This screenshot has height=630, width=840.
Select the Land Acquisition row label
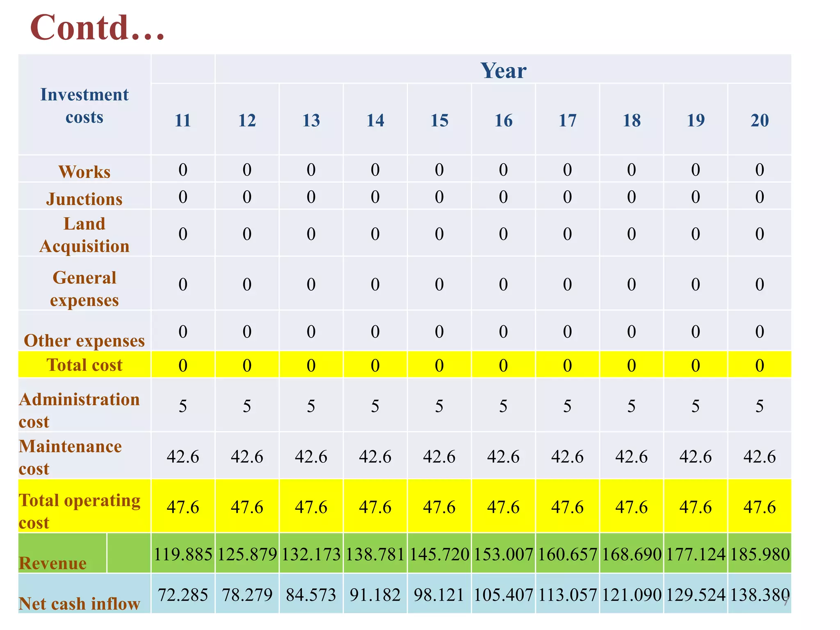pos(84,235)
